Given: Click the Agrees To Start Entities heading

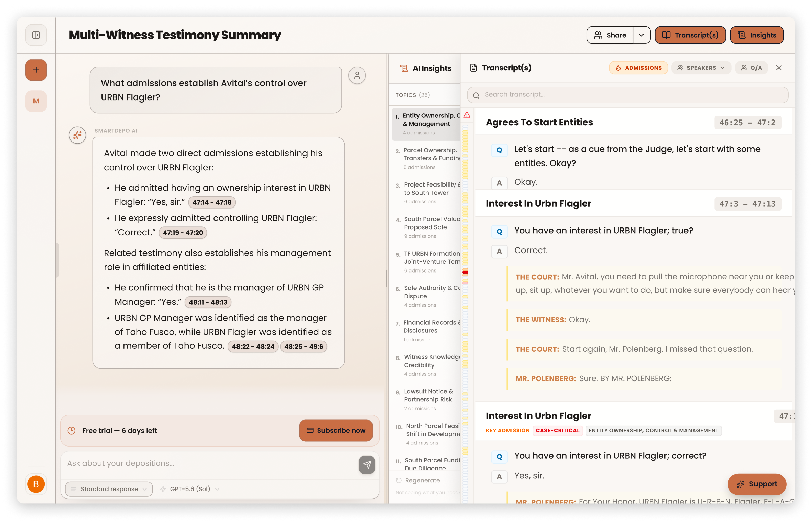Looking at the screenshot, I should [539, 122].
